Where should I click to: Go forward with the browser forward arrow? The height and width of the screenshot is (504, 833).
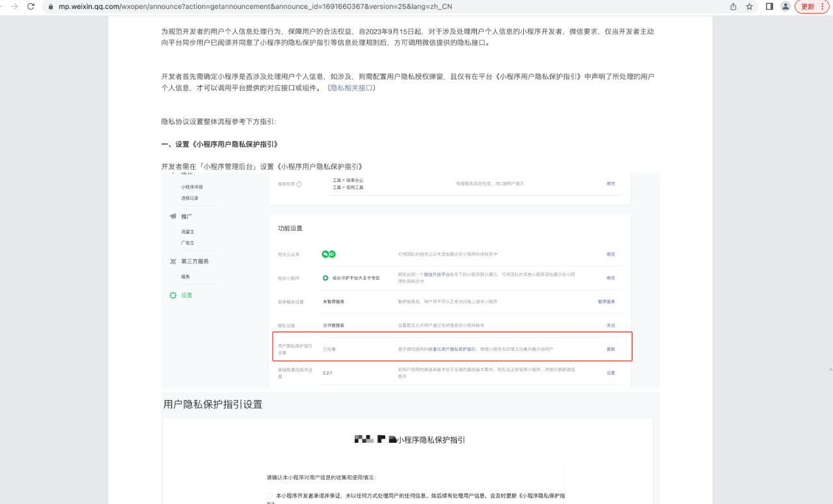click(x=14, y=6)
